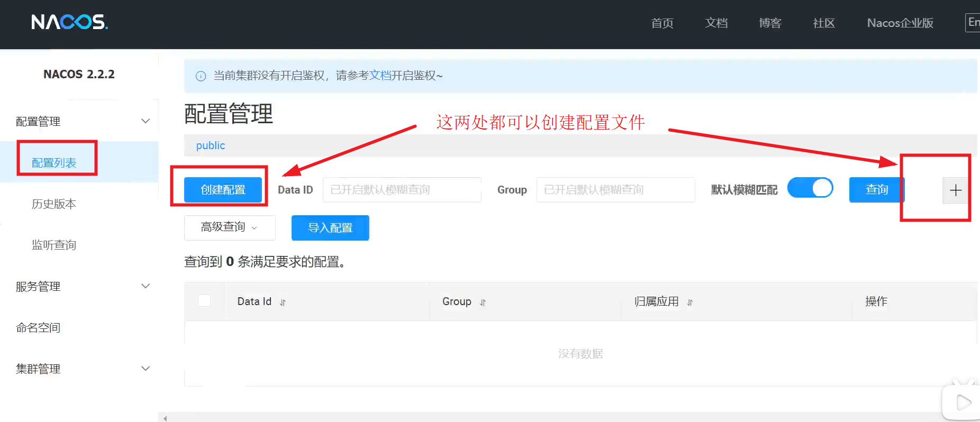Click the info icon in the auth notice
980x422 pixels.
[201, 76]
